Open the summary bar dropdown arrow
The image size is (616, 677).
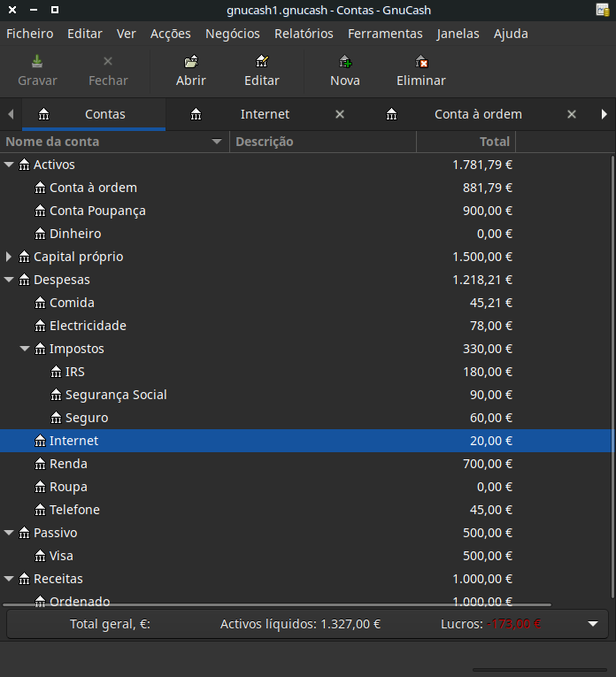pyautogui.click(x=593, y=624)
